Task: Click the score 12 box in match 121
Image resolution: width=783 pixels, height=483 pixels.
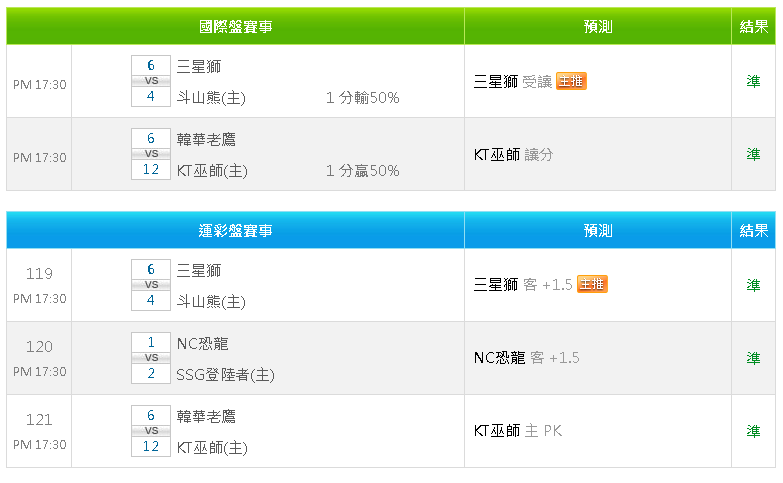Action: click(x=151, y=446)
